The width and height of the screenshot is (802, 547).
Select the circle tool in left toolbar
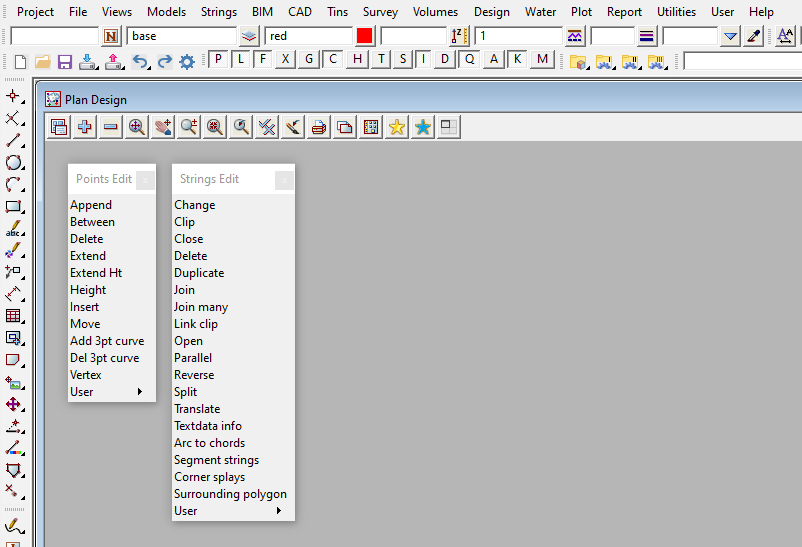pos(13,163)
